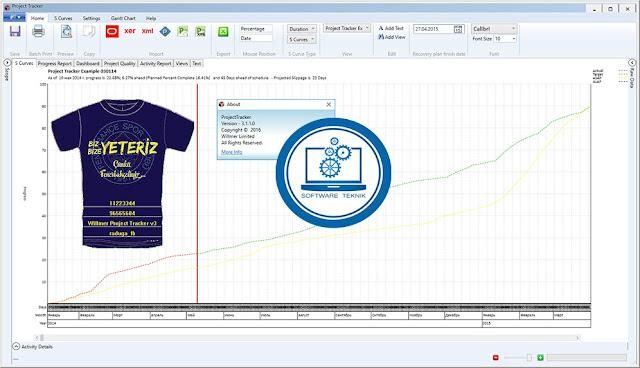Click the blue diamond P import icon

coord(165,31)
